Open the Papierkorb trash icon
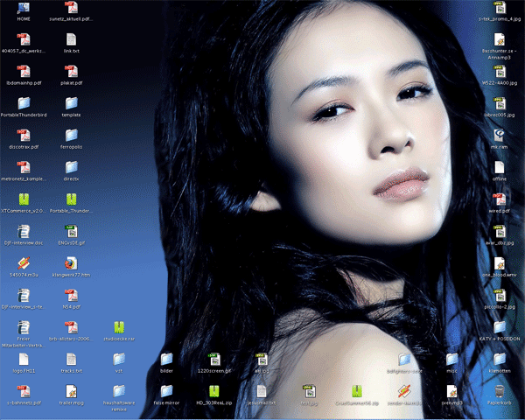The height and width of the screenshot is (420, 525). click(499, 390)
